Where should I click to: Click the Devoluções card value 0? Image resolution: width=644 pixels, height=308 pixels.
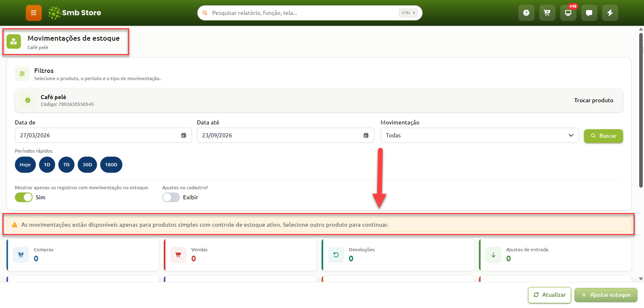tap(351, 258)
